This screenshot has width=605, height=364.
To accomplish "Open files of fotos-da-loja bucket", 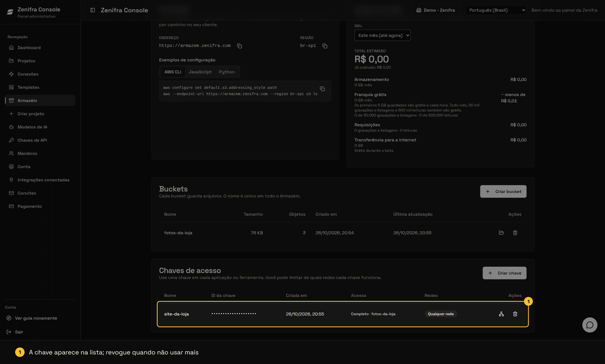I will click(x=501, y=233).
